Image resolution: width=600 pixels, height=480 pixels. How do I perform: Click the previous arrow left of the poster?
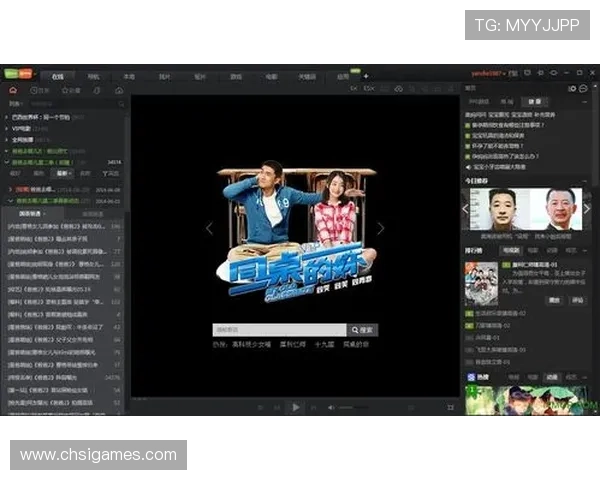coord(209,228)
